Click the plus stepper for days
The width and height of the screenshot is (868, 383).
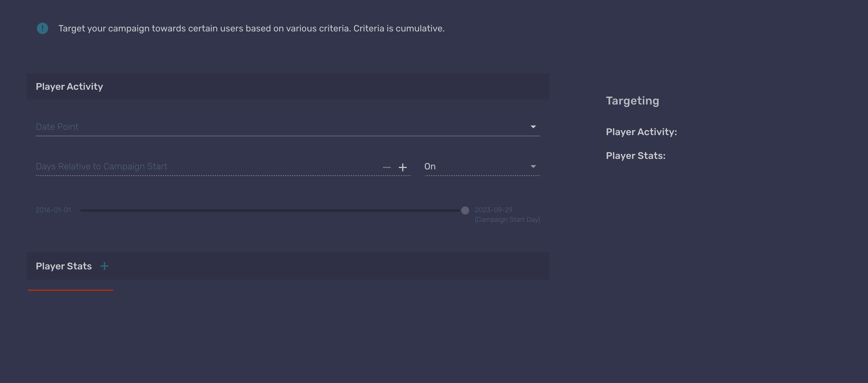click(403, 167)
